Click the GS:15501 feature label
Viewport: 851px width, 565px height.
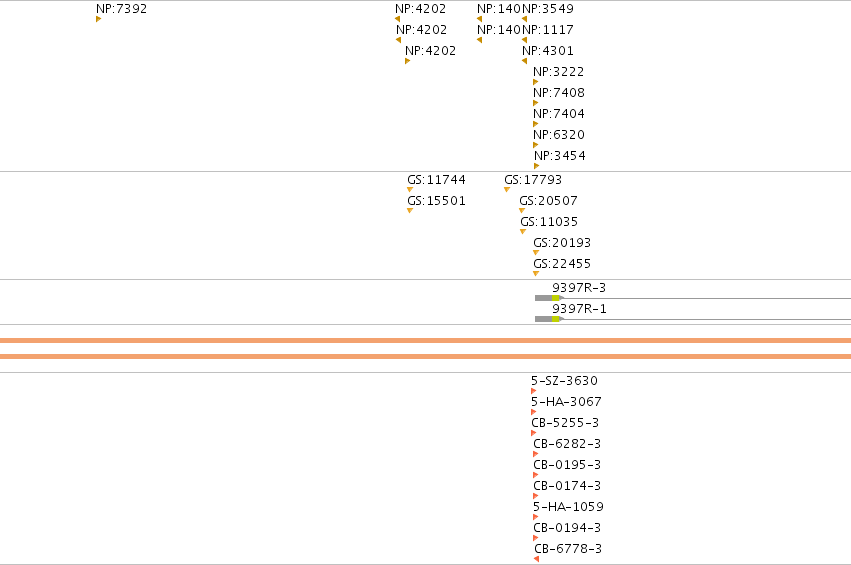tap(436, 201)
